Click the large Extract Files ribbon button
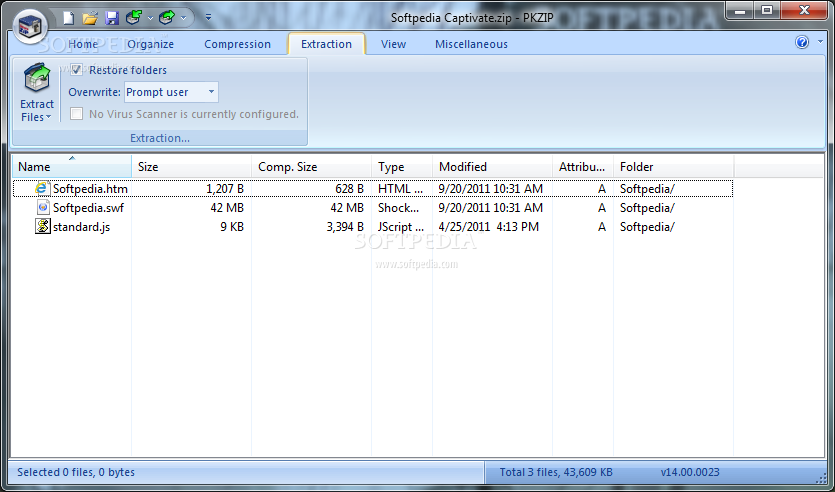Screen dimensions: 835x492 tap(37, 92)
